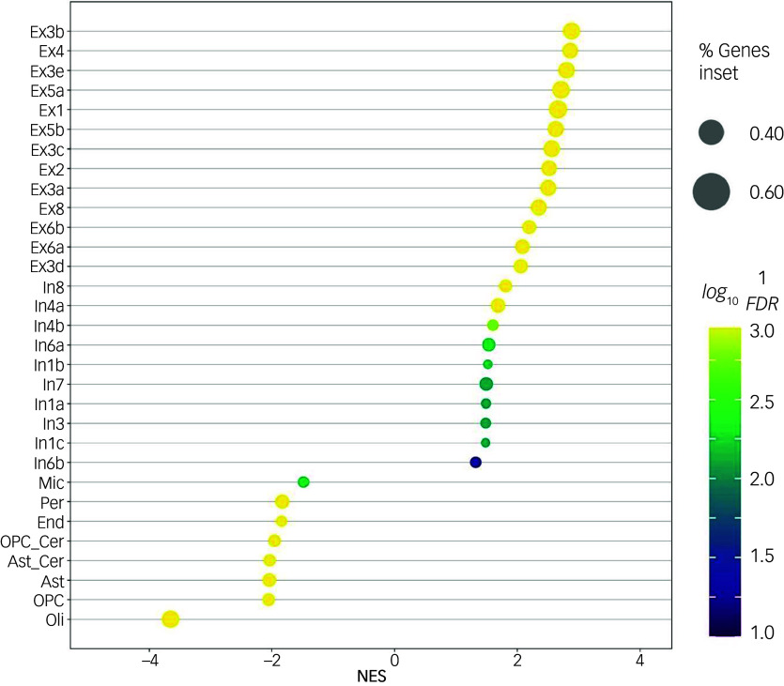Click the Per row label
Screen dimensions: 784x686
pos(52,502)
